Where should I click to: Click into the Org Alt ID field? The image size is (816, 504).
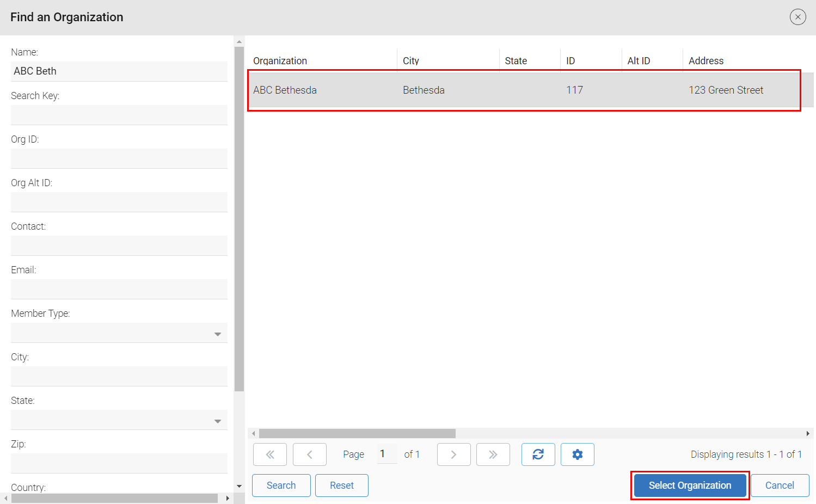[119, 202]
